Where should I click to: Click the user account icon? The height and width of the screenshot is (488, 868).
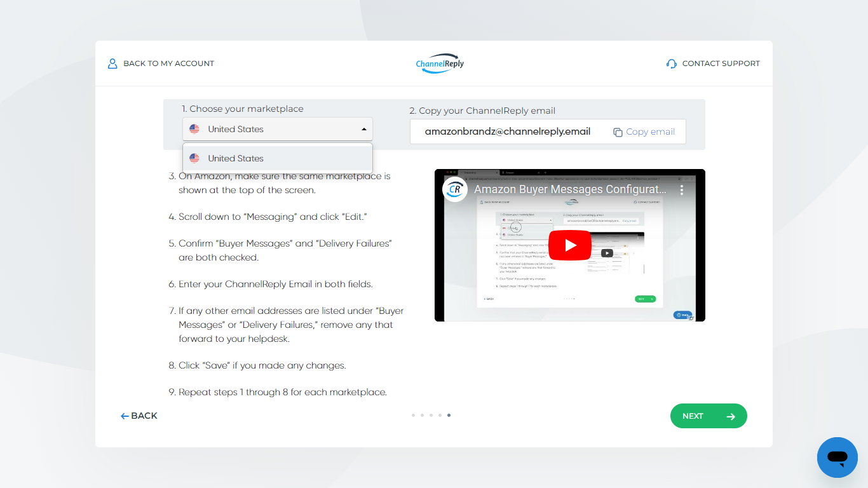coord(112,64)
